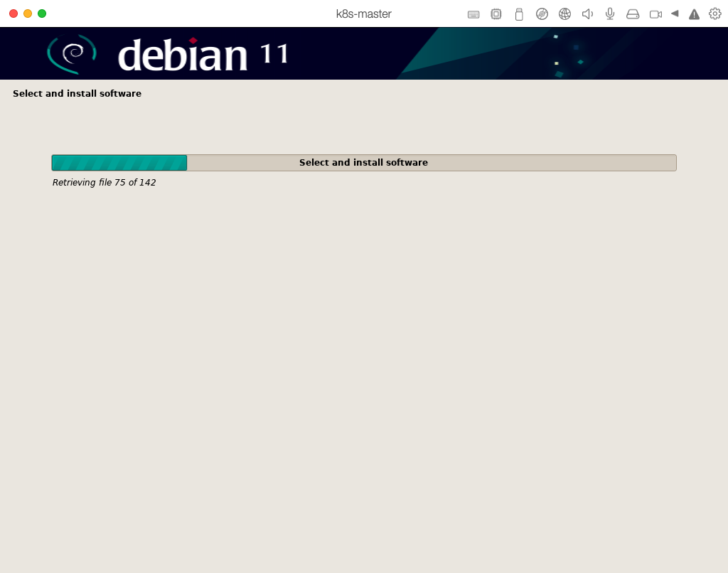Screen dimensions: 728x573
Task: Click the k8s-master window title
Action: [x=364, y=14]
